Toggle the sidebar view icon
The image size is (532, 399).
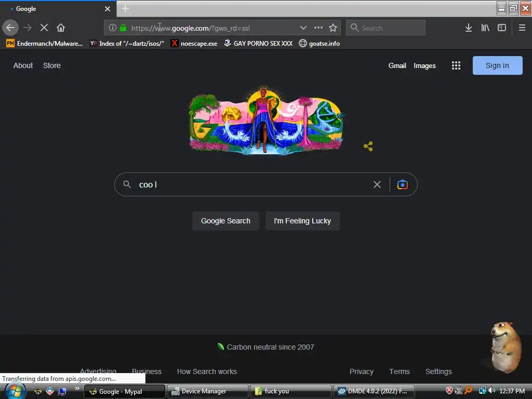502,28
